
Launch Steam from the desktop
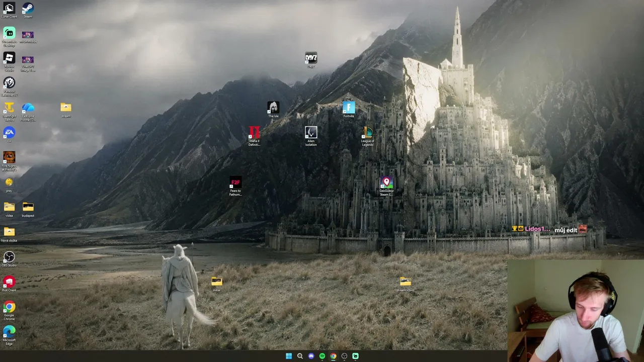[28, 11]
